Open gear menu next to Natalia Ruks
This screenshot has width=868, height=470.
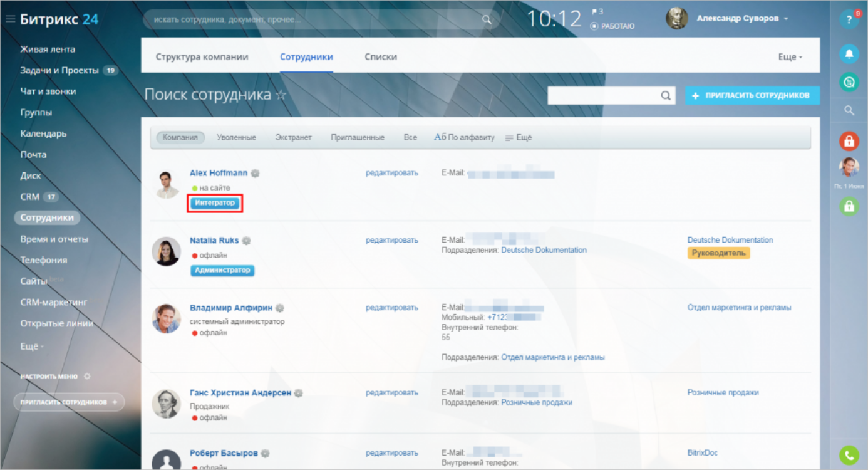(247, 241)
